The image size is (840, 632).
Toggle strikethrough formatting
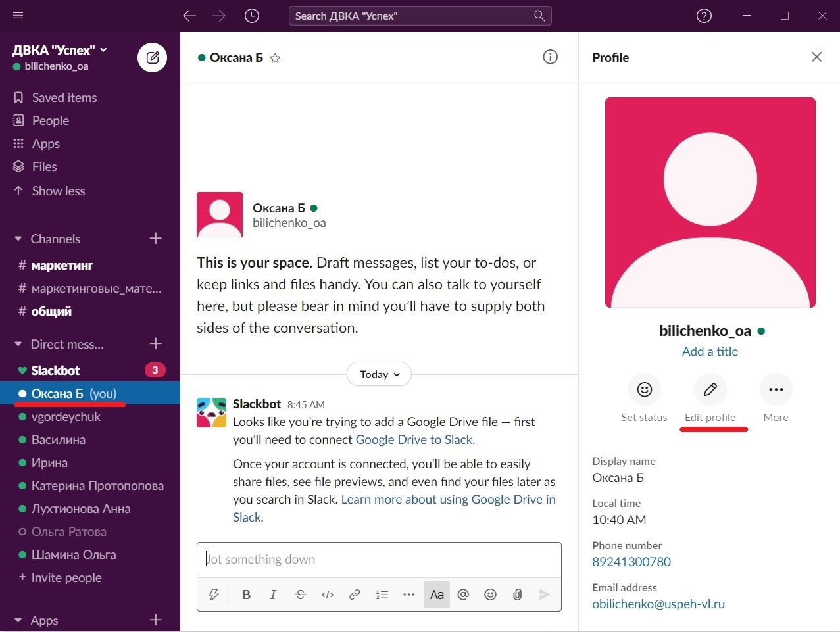click(301, 595)
